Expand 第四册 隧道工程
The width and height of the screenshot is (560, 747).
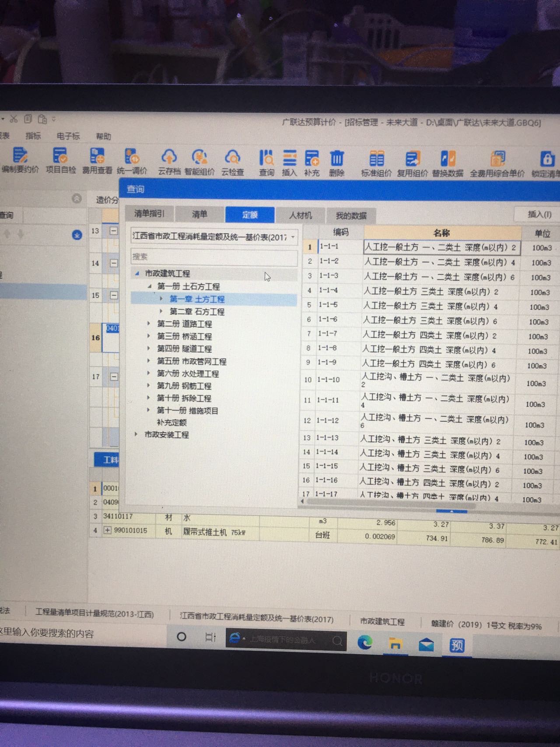click(149, 348)
